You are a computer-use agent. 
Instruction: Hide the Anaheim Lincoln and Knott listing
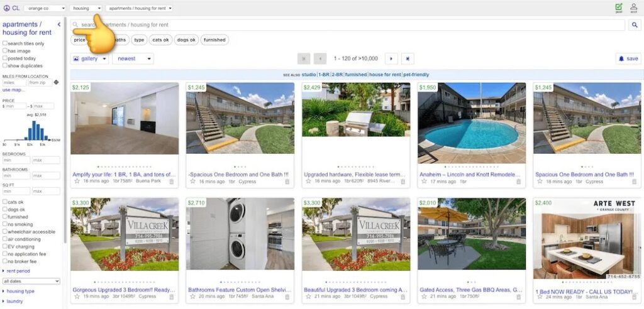[519, 182]
